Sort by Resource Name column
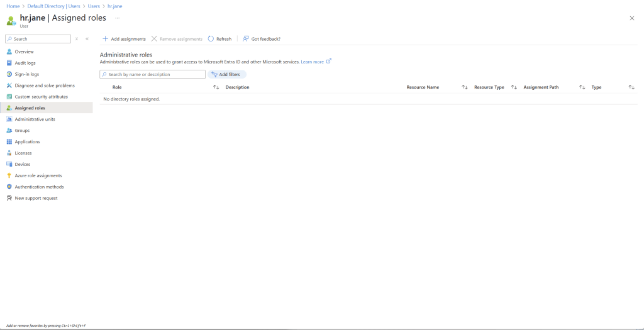The height and width of the screenshot is (330, 644). [465, 87]
